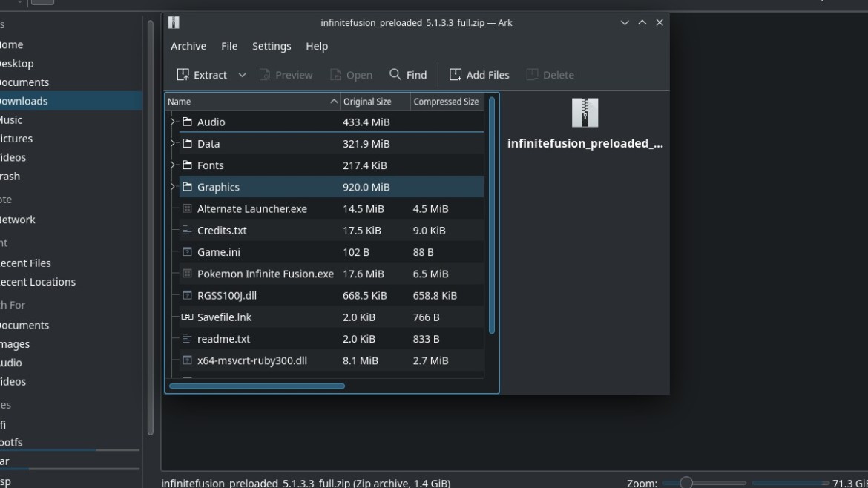Select the Savefile.lnk shortcut icon

pyautogui.click(x=187, y=317)
